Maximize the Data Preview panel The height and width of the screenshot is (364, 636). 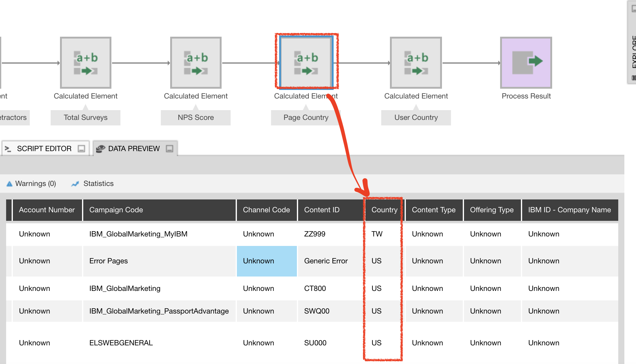coord(170,149)
